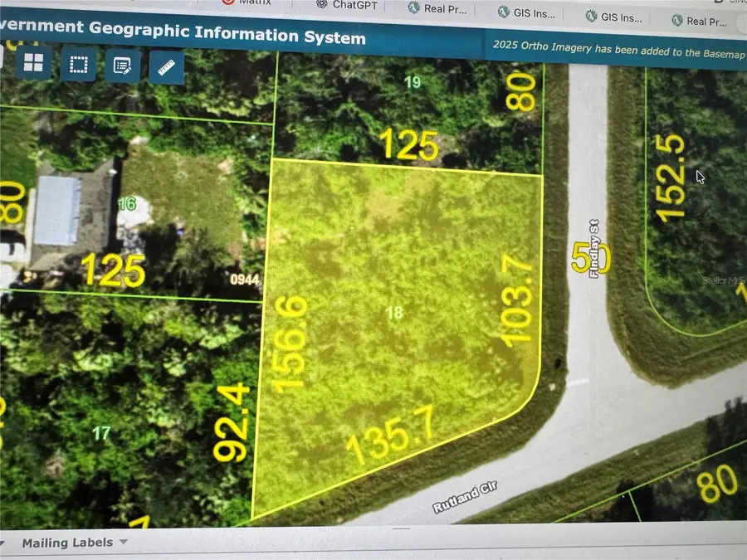747x560 pixels.
Task: Select the ruler measure tool
Action: tap(166, 68)
